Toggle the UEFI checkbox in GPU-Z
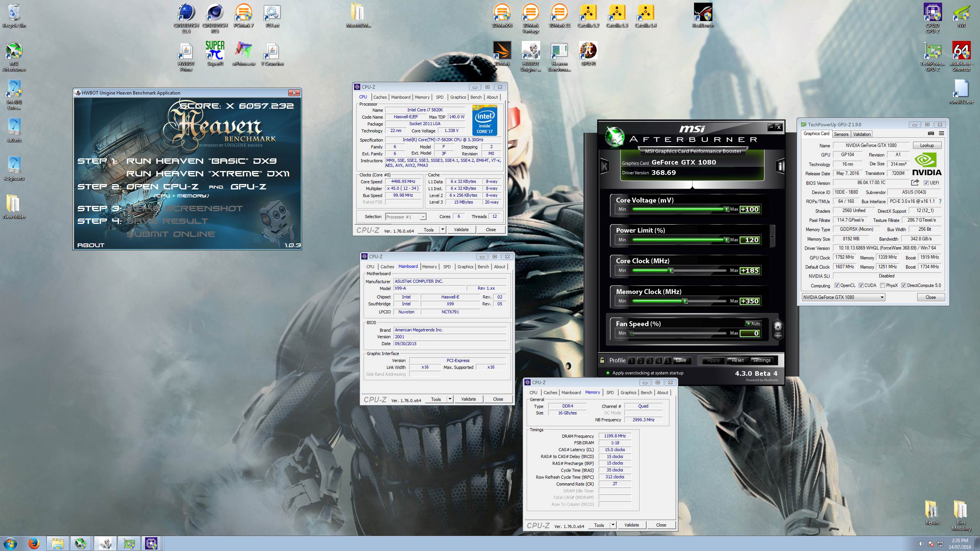 (x=926, y=183)
